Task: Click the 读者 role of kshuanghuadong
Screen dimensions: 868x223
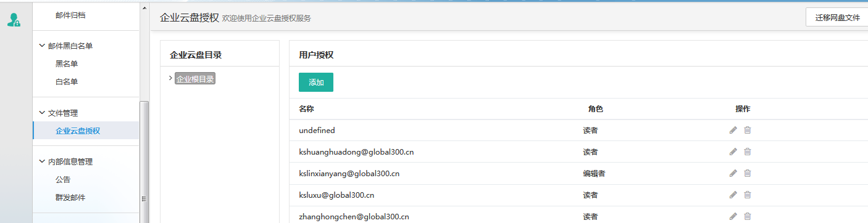Action: click(590, 152)
